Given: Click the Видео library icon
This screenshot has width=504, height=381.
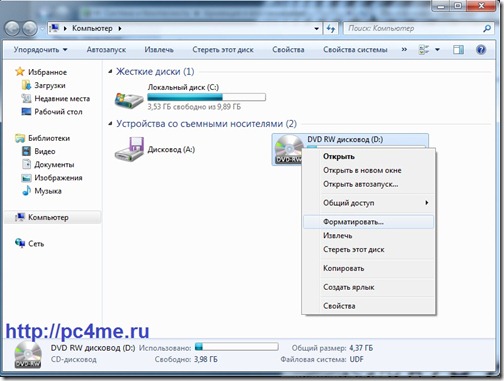Looking at the screenshot, I should pyautogui.click(x=26, y=151).
